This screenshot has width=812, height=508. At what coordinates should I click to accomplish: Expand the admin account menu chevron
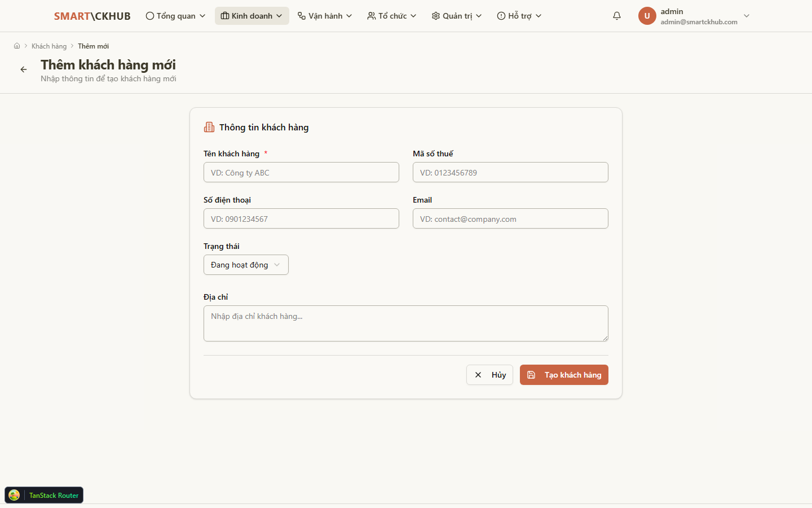747,16
